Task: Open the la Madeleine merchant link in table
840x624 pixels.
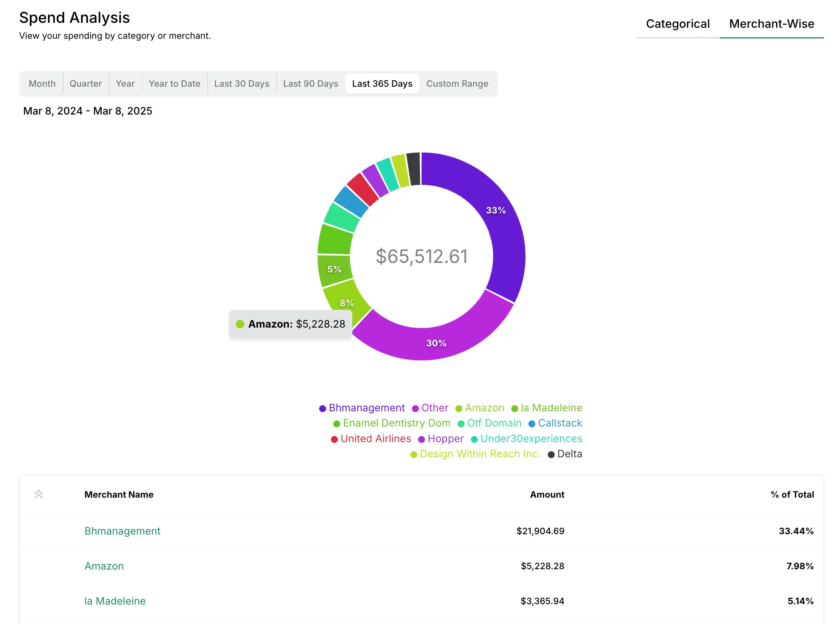Action: 115,601
